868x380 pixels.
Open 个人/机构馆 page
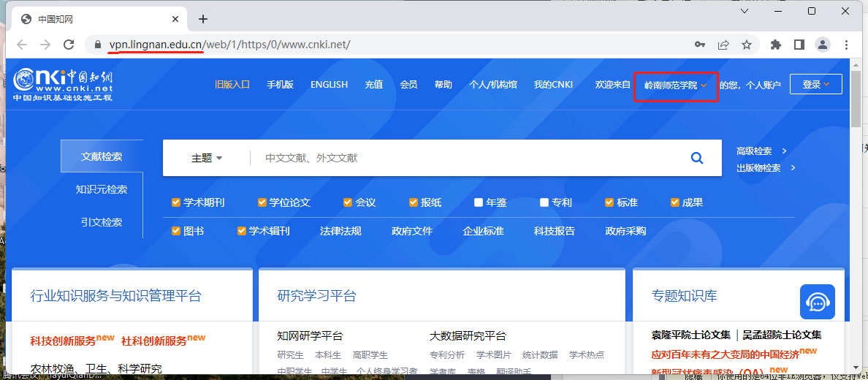click(x=493, y=85)
